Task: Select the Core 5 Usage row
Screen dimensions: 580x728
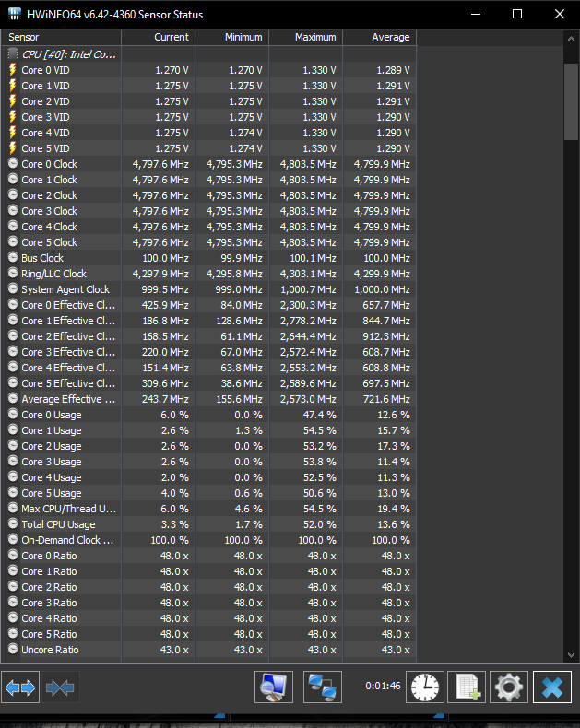Action: (208, 493)
